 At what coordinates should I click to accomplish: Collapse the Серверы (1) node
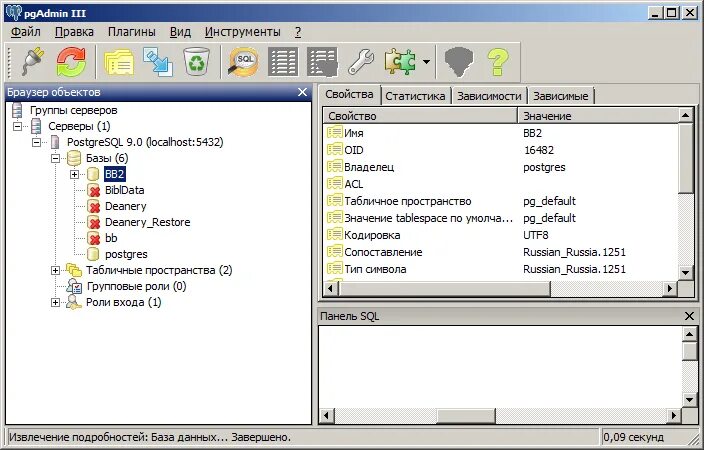pos(17,126)
